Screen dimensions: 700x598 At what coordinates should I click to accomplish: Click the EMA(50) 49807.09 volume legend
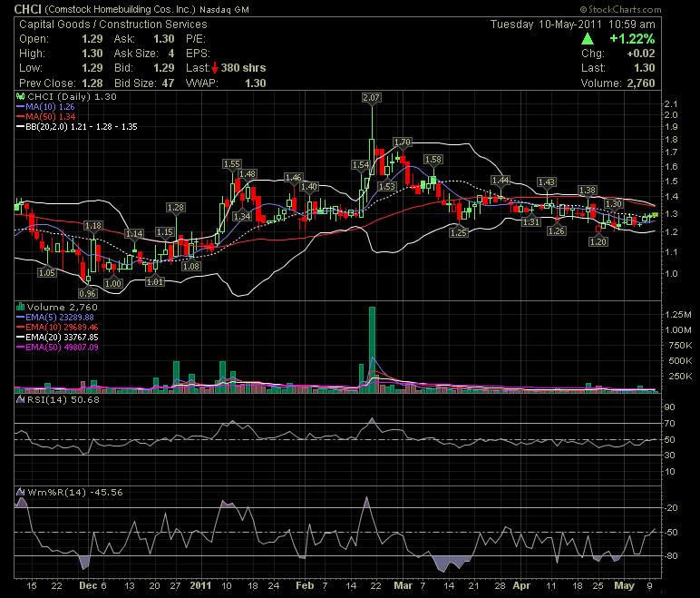[x=57, y=347]
